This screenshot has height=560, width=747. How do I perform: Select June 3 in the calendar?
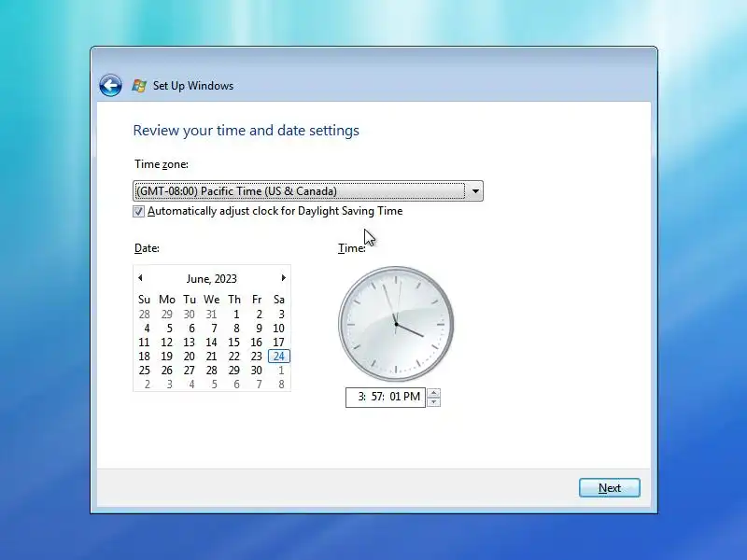point(281,315)
